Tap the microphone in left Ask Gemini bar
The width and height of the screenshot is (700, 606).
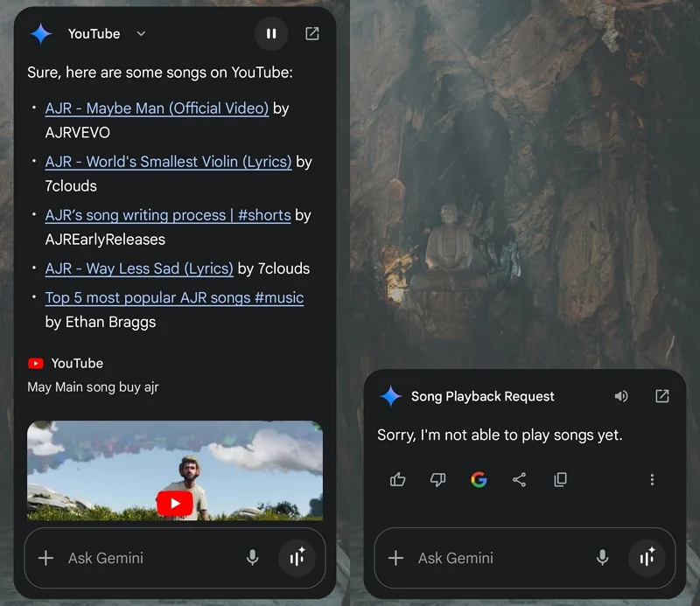(252, 558)
